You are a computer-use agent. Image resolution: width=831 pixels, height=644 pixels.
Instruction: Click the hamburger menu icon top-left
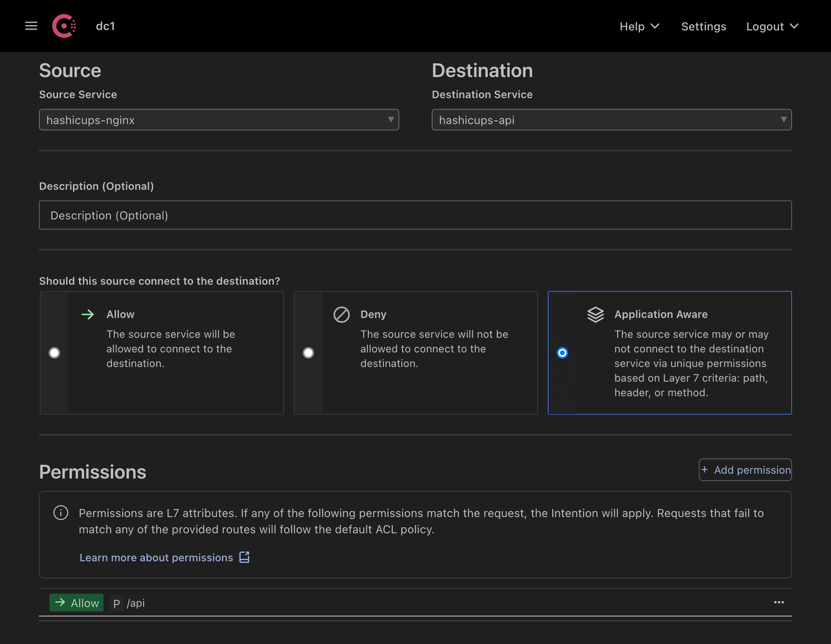pyautogui.click(x=31, y=26)
